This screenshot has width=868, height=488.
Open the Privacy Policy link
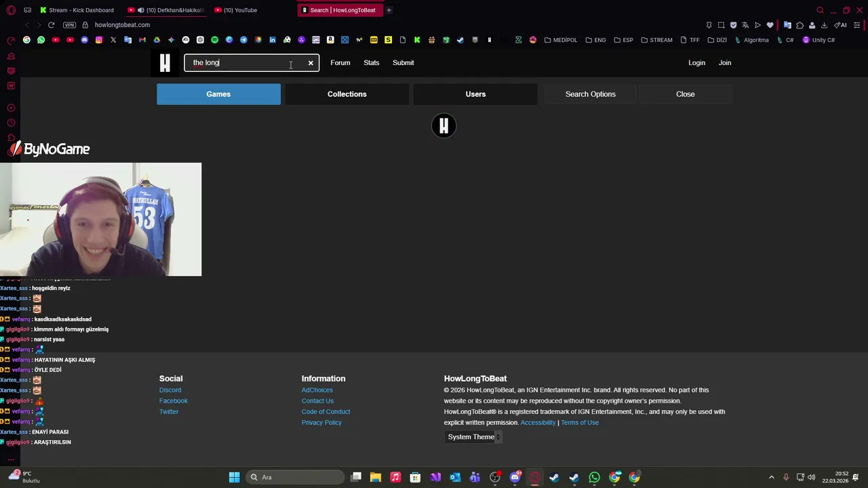pos(321,422)
